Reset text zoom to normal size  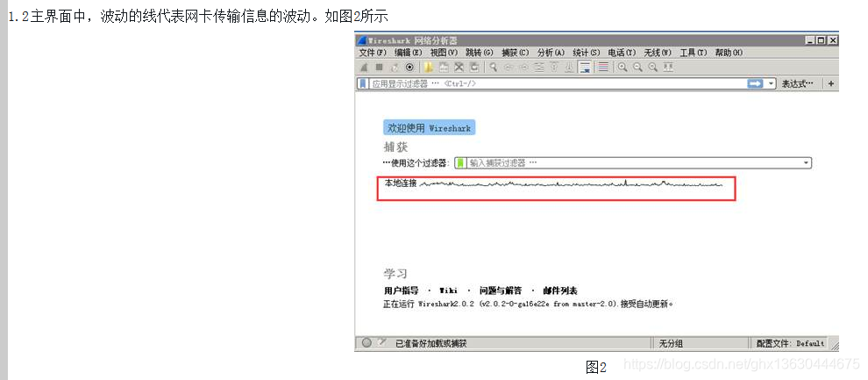(653, 67)
